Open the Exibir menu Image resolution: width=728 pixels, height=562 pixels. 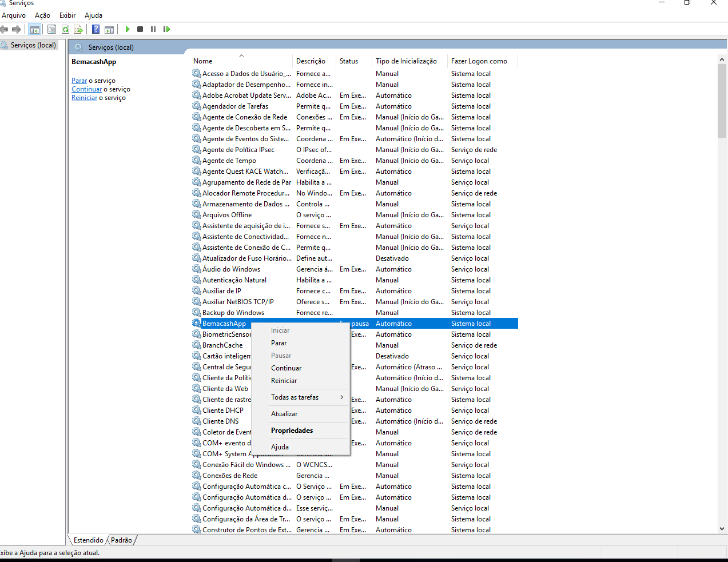point(67,15)
